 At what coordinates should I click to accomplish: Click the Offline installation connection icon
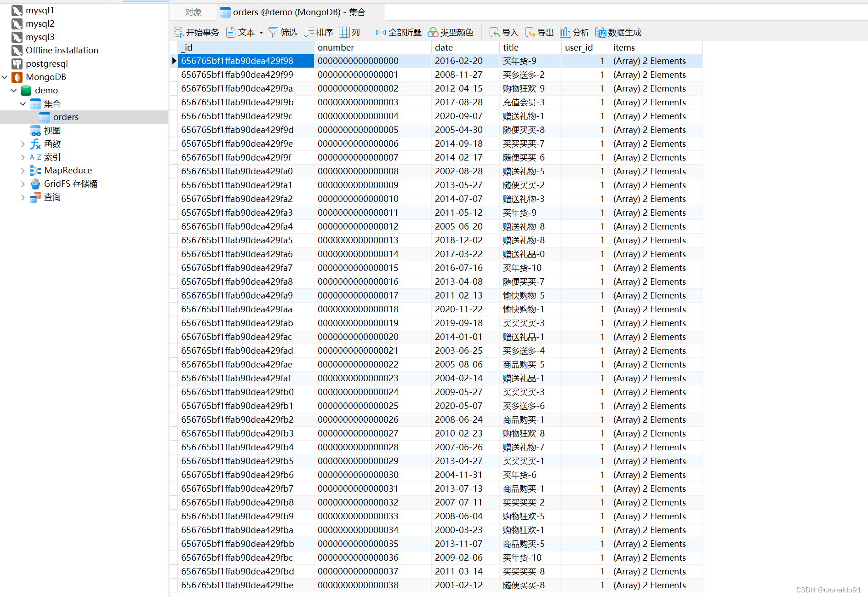17,50
